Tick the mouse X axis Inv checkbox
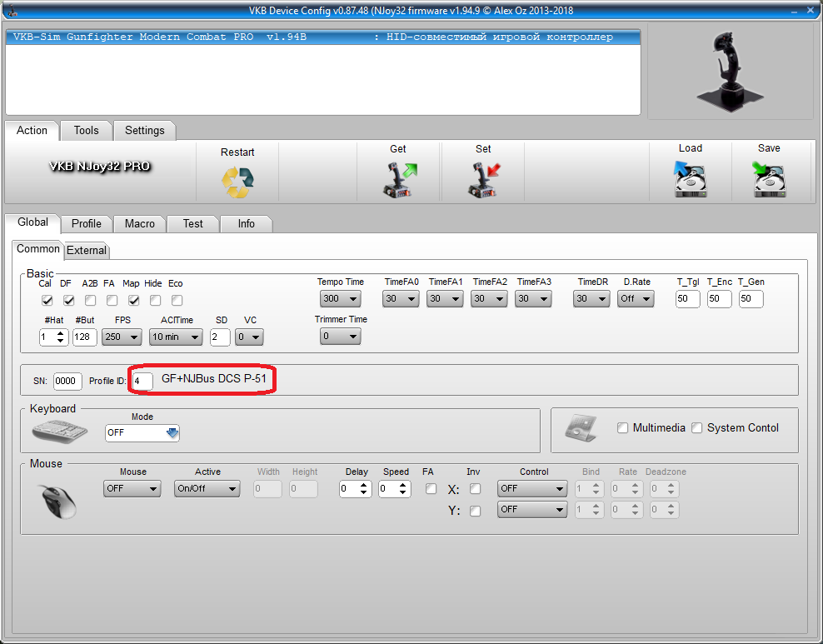Screen dimensions: 823x644 475,489
